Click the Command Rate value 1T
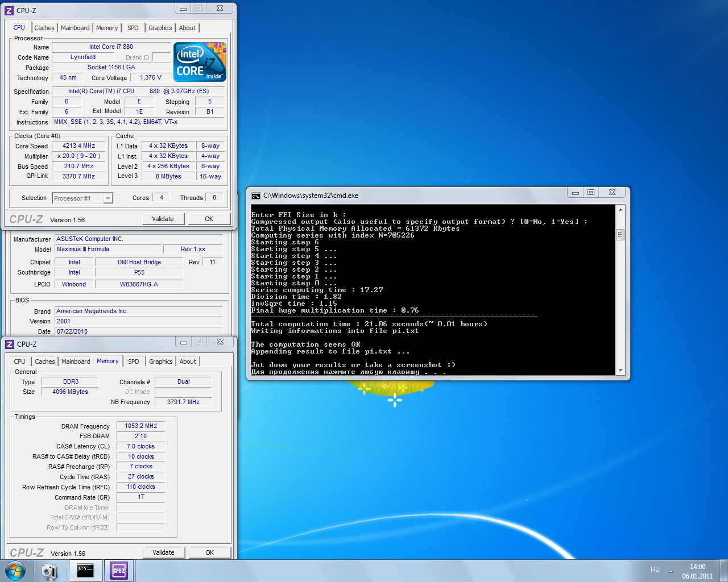The image size is (728, 582). 141,497
